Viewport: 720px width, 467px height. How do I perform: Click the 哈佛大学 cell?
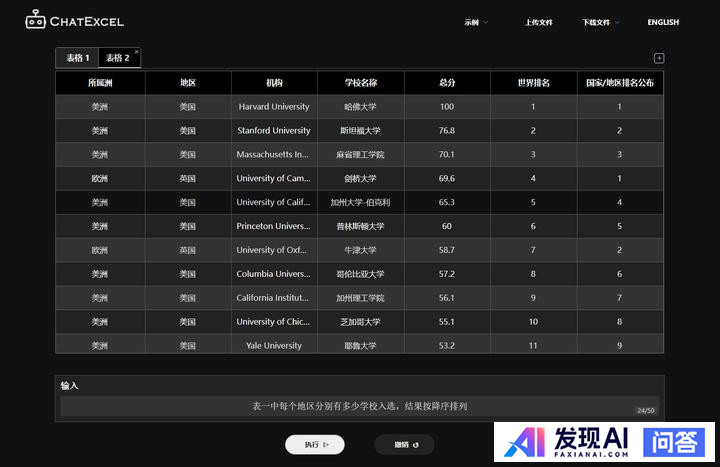(x=360, y=107)
